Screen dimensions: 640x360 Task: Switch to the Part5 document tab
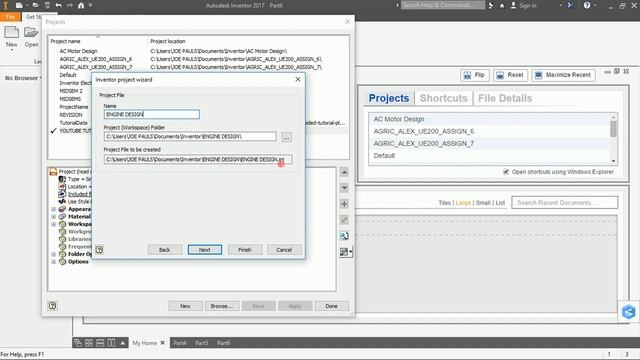coord(201,343)
